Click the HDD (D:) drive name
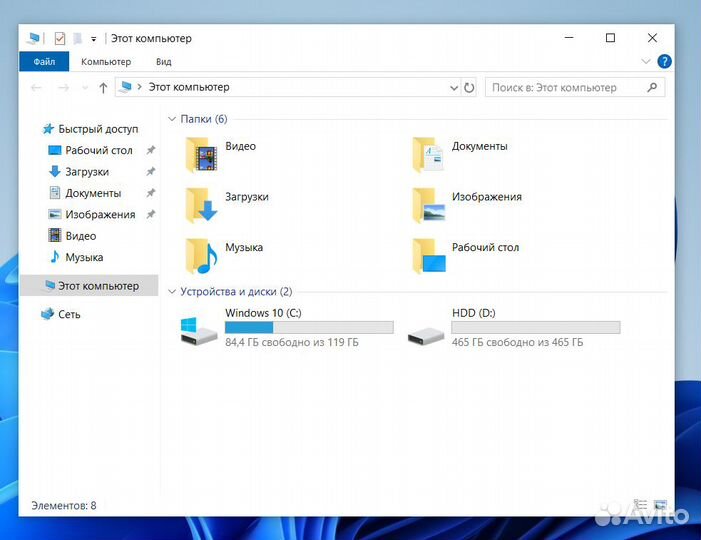Viewport: 701px width, 540px height. pyautogui.click(x=473, y=313)
